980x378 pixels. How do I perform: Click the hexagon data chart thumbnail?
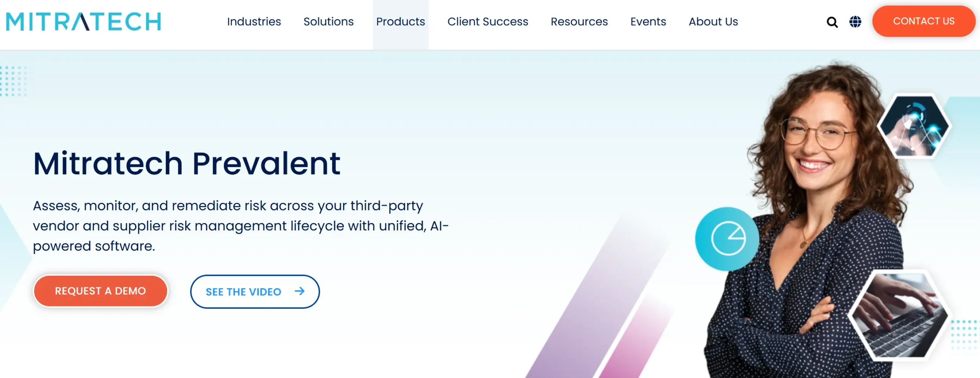(914, 126)
